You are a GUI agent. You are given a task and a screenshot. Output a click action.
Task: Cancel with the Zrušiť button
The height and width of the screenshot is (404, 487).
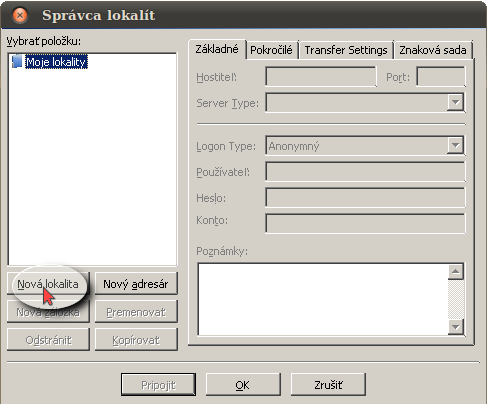(x=328, y=385)
